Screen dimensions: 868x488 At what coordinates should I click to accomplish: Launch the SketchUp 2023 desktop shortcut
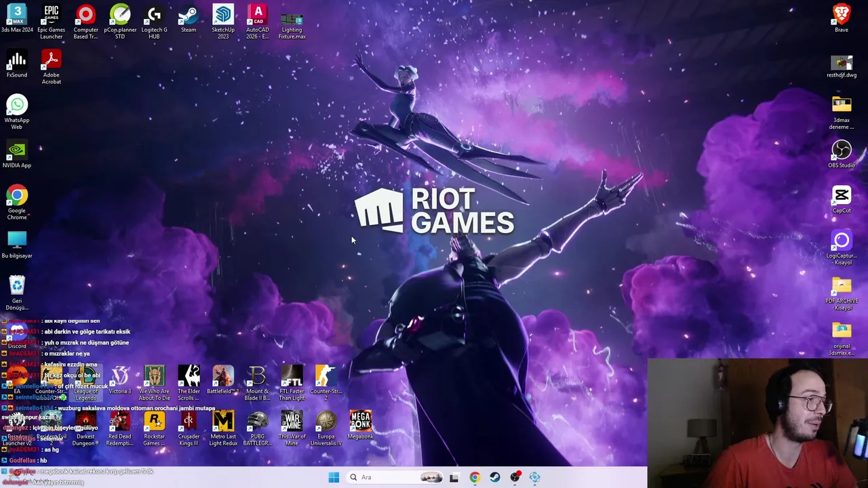click(x=223, y=22)
